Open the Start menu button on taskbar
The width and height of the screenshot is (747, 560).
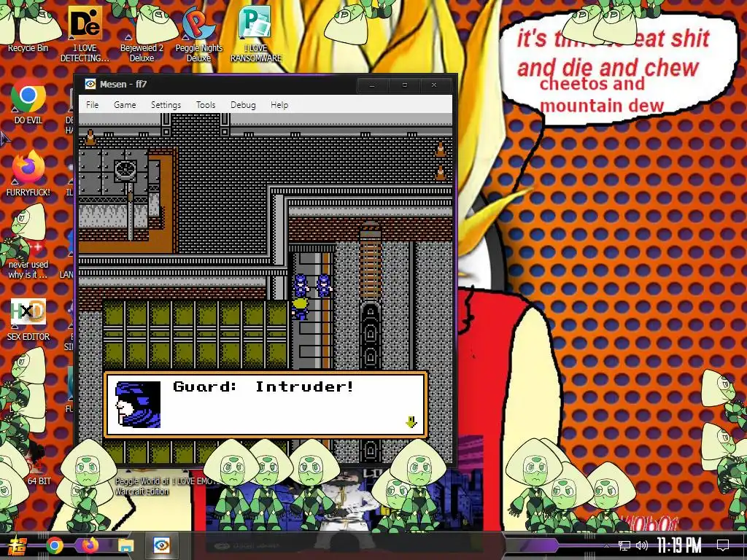[16, 545]
